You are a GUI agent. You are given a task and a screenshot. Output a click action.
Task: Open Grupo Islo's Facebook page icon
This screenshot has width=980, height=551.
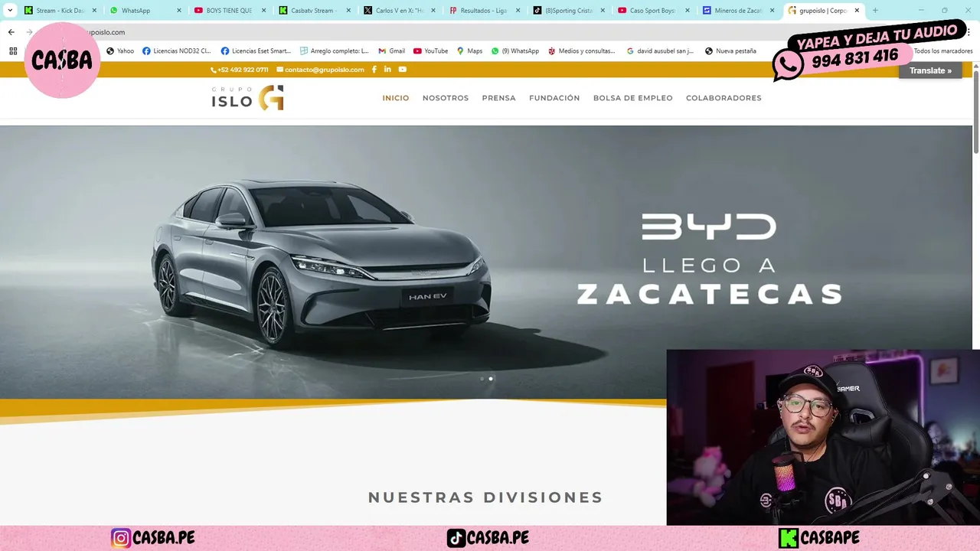(374, 70)
